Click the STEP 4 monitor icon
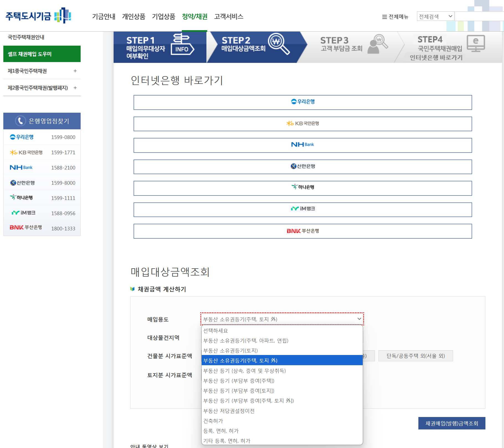This screenshot has height=448, width=504. 476,43
